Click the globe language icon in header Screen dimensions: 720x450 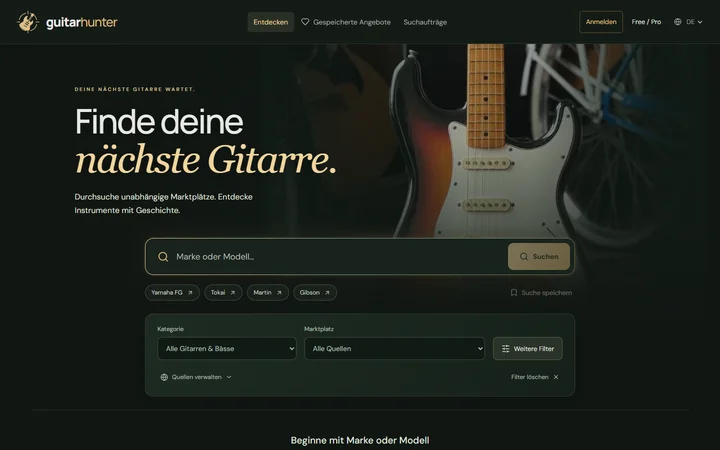(677, 22)
